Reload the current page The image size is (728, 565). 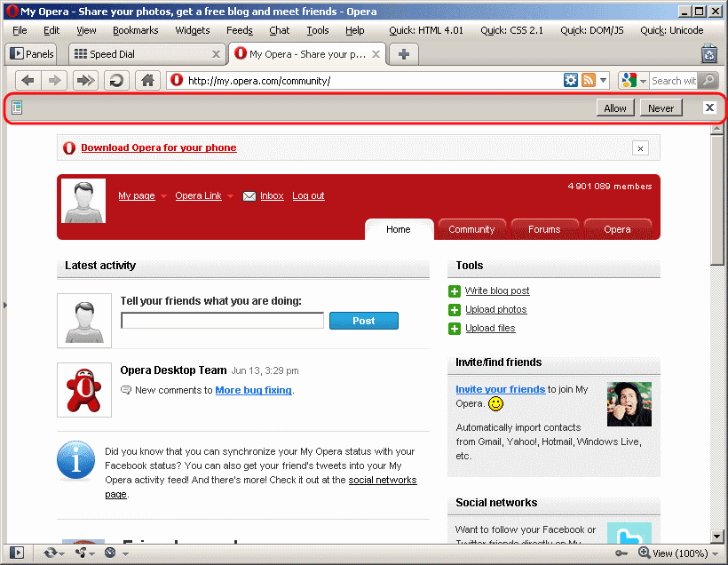pyautogui.click(x=116, y=80)
